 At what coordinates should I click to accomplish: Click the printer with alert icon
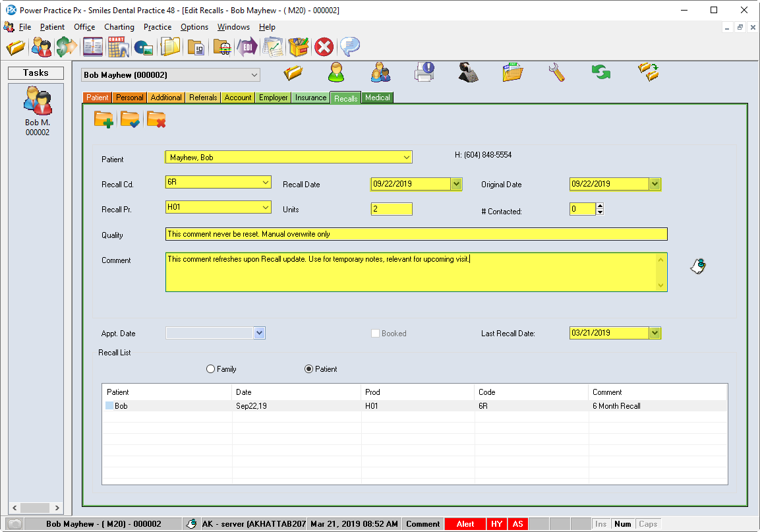(424, 72)
